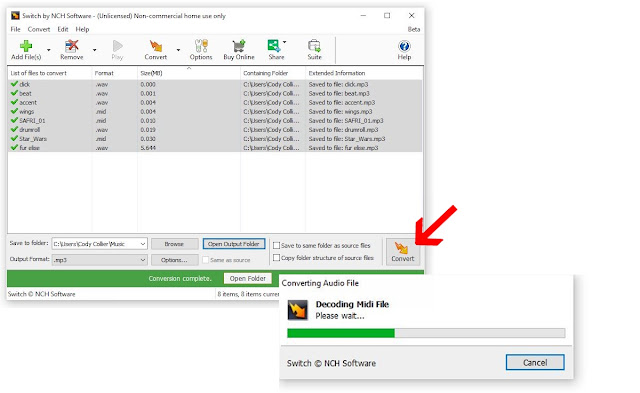Image resolution: width=640 pixels, height=393 pixels.
Task: Open the Convert menu
Action: coord(39,29)
